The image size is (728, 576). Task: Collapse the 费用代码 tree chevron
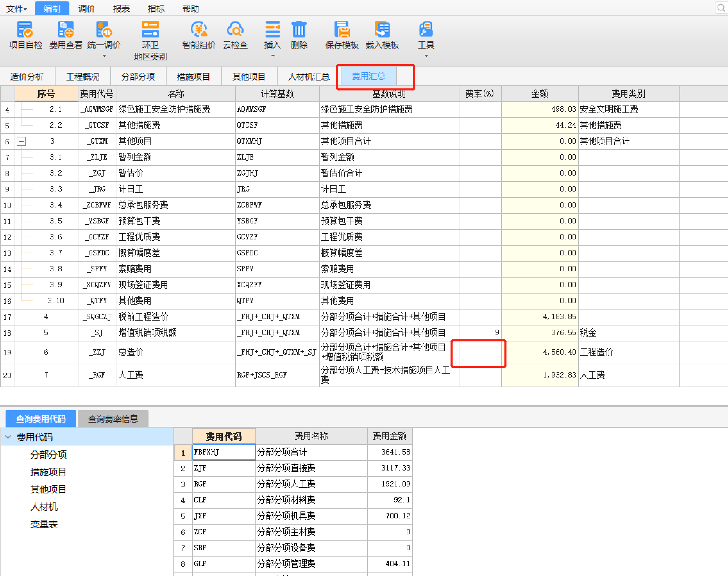[x=8, y=437]
